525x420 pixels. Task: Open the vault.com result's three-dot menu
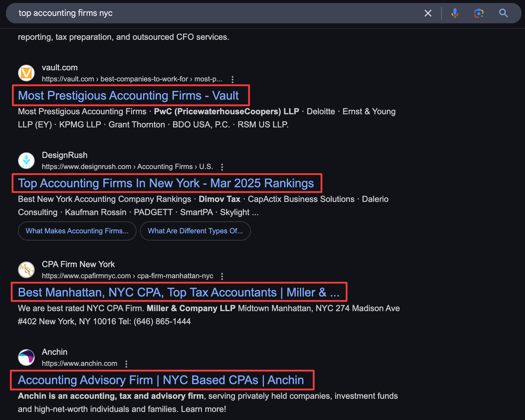(x=233, y=79)
